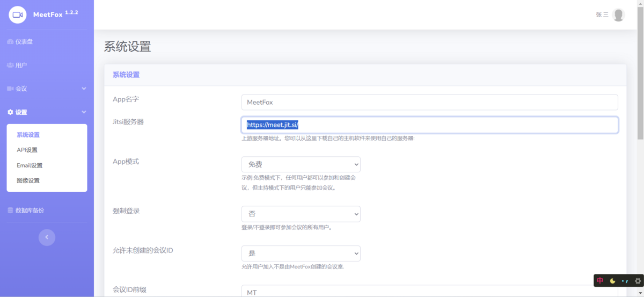The image size is (644, 297).
Task: Open the 强制登录 dropdown
Action: pyautogui.click(x=301, y=214)
